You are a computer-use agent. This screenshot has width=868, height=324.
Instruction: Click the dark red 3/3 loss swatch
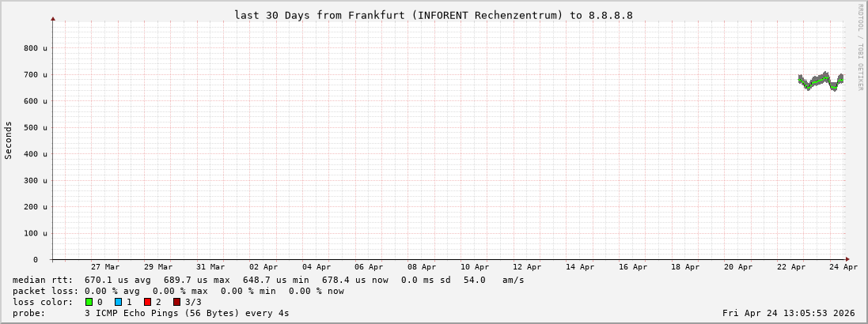176,302
